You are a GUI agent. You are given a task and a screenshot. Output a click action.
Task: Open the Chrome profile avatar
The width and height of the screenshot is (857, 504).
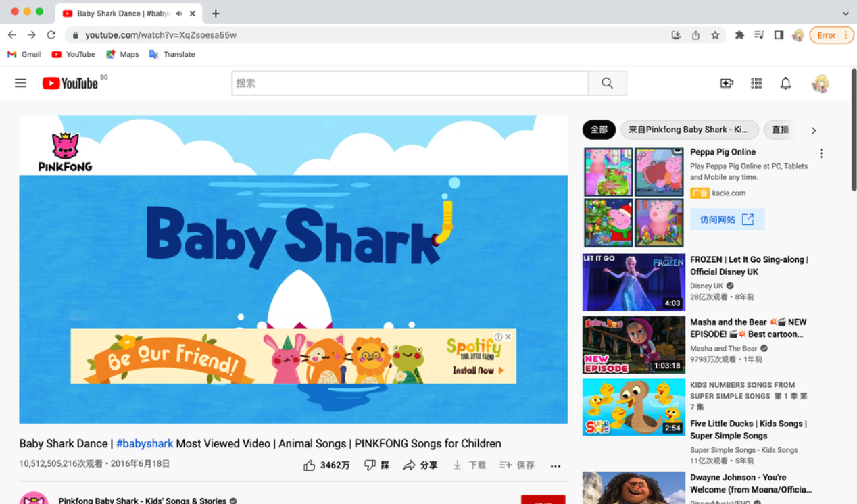tap(798, 35)
